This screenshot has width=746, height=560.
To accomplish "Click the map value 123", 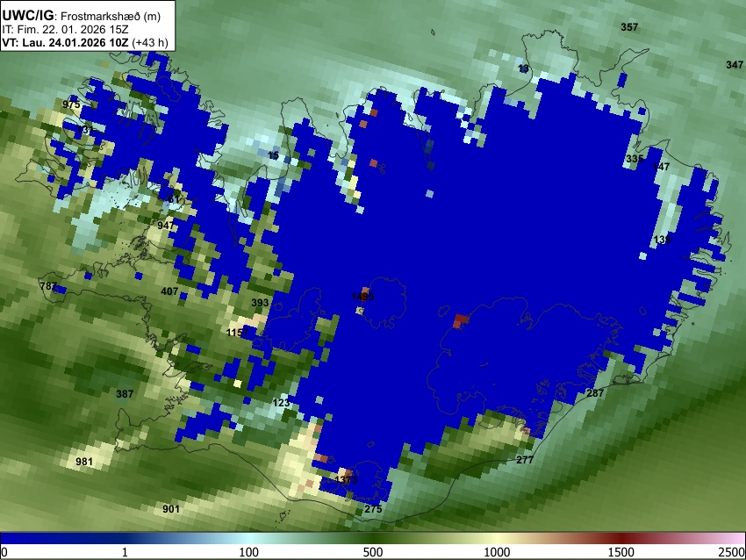I will pos(281,403).
